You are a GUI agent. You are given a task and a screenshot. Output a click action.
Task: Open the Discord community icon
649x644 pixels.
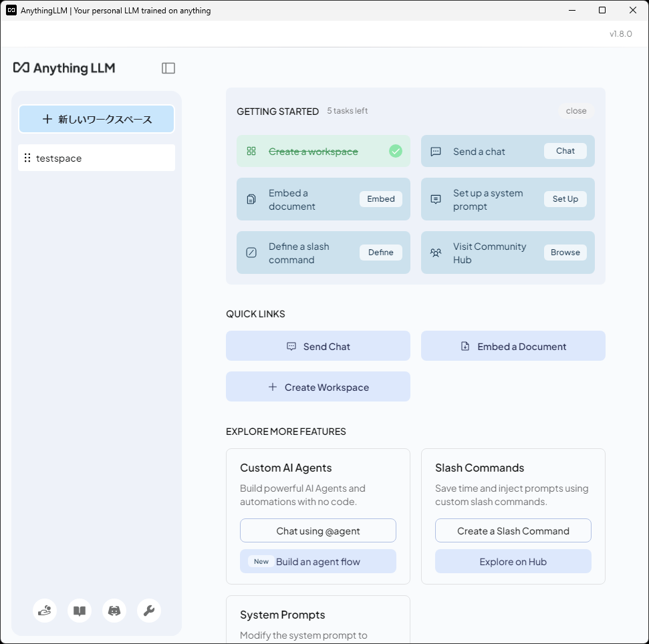(114, 611)
